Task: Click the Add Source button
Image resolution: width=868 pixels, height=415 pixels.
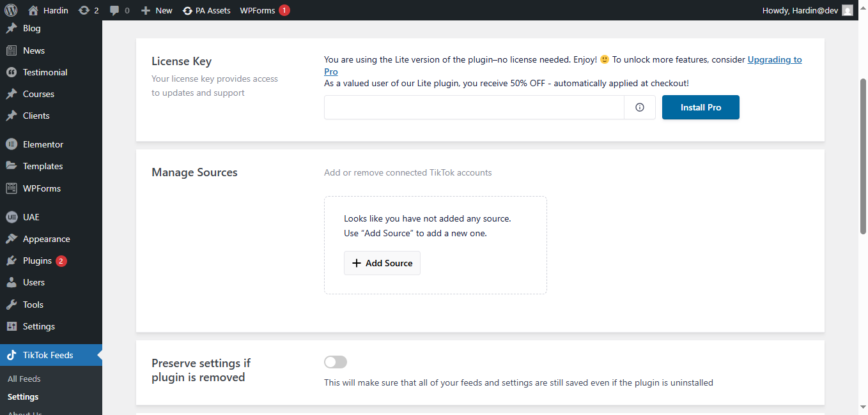Action: click(x=382, y=263)
